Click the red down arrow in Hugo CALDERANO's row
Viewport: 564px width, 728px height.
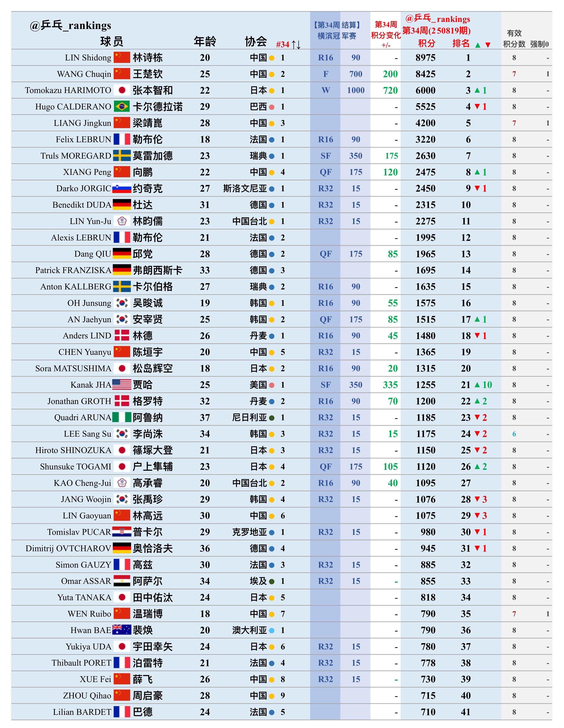(477, 107)
